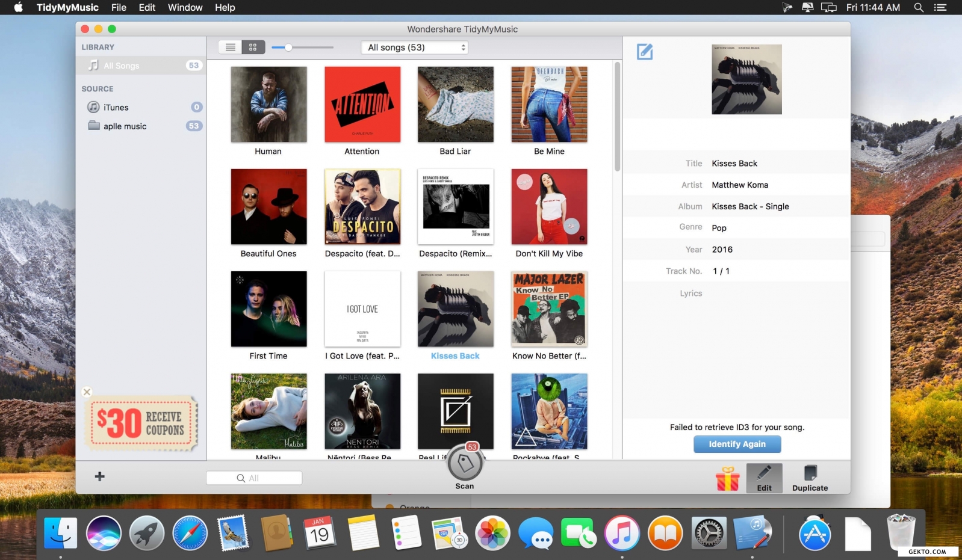Click the Track No. value 1 / 1
The height and width of the screenshot is (560, 962).
pyautogui.click(x=721, y=271)
